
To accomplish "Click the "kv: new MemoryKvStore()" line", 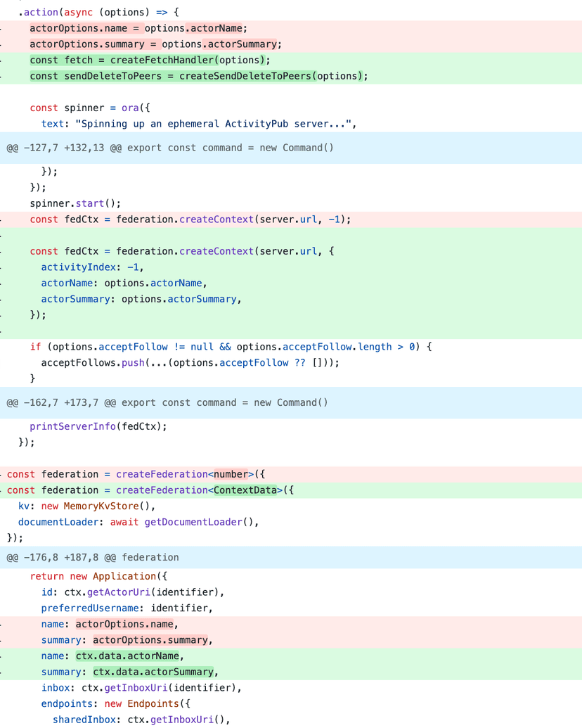I will 86,506.
